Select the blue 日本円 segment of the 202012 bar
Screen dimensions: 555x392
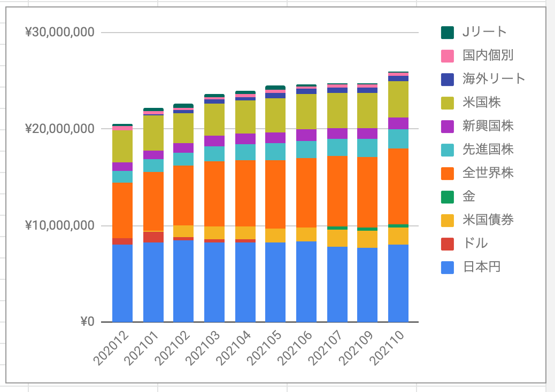tap(122, 283)
